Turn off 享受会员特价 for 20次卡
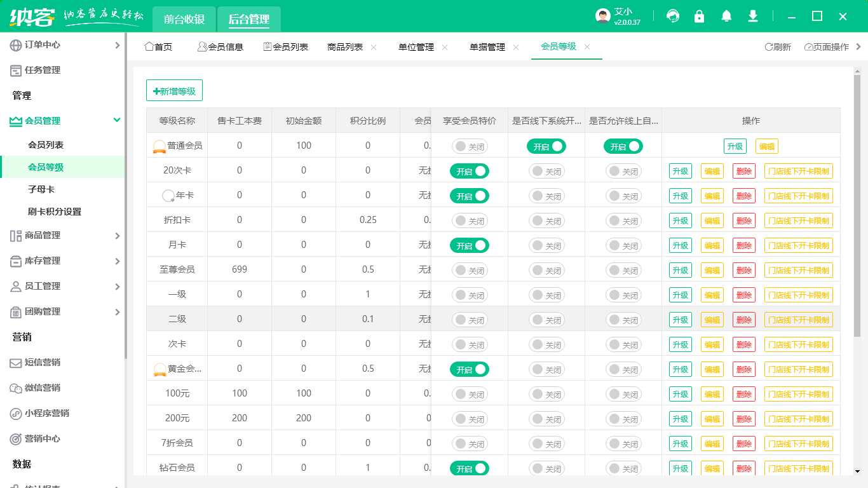The image size is (868, 488). point(470,171)
